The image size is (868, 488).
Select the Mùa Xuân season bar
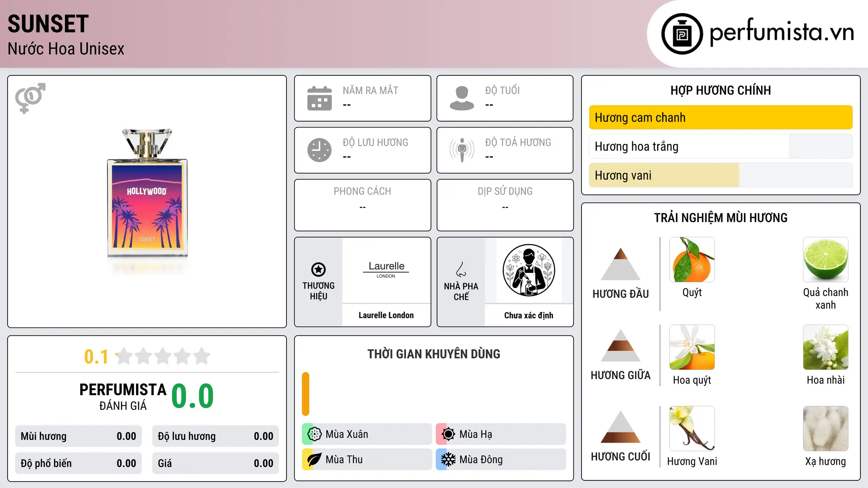coord(367,434)
